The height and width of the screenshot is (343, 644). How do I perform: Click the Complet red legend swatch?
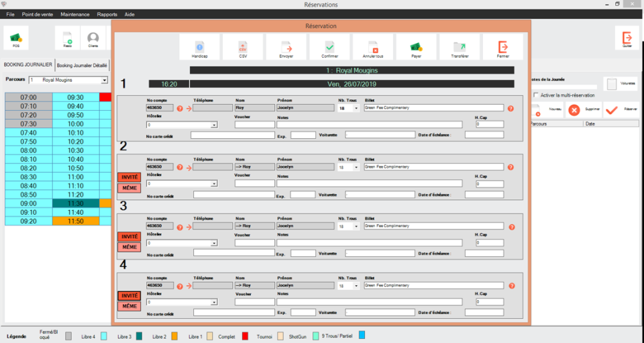click(245, 336)
